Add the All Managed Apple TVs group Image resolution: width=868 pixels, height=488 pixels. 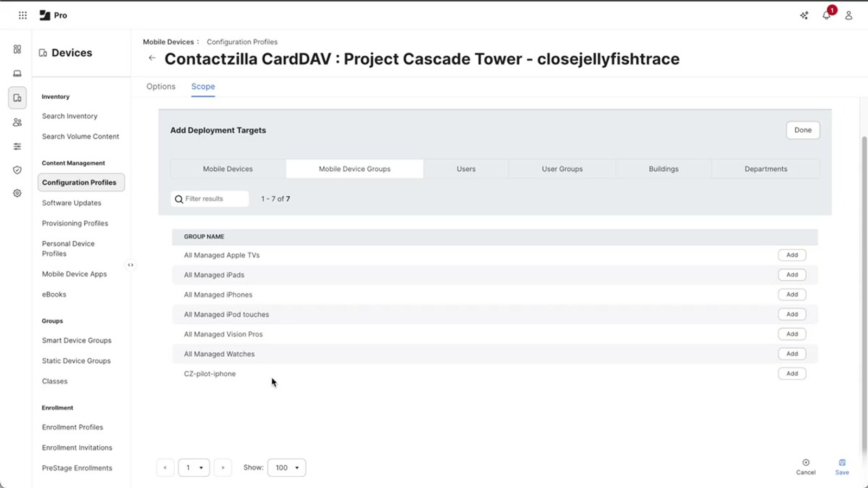click(792, 255)
